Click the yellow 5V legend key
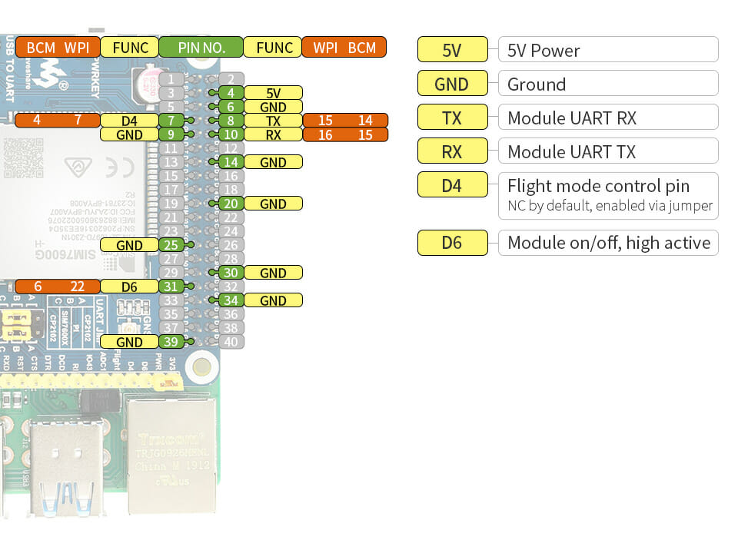This screenshot has width=738, height=560. point(453,49)
